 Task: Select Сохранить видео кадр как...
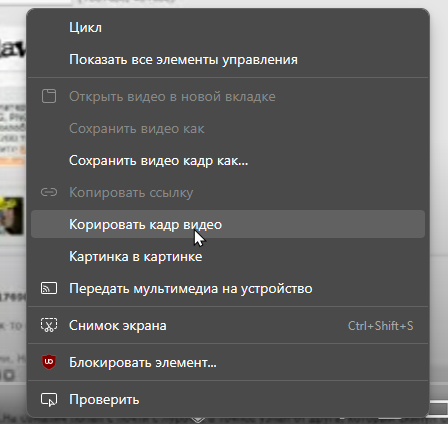point(228,160)
